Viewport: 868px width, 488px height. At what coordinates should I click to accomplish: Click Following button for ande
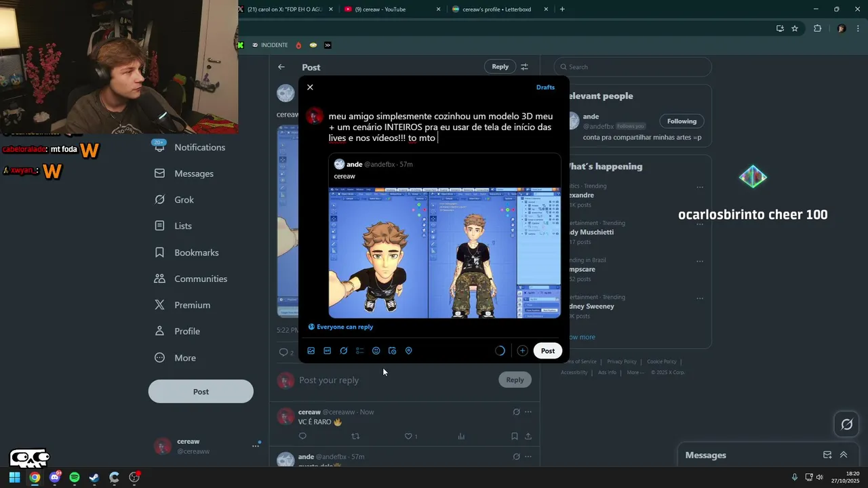682,121
